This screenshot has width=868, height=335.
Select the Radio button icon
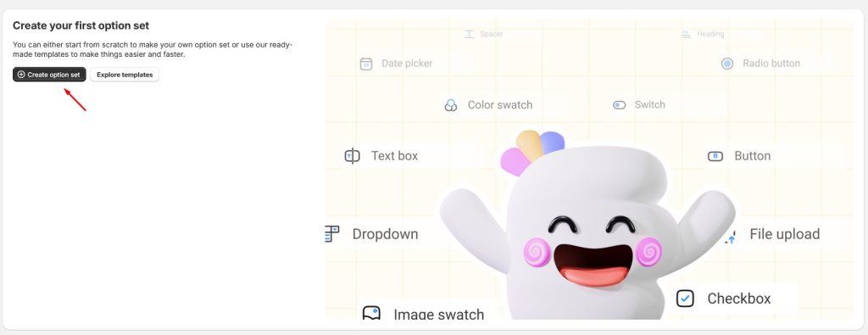(726, 64)
